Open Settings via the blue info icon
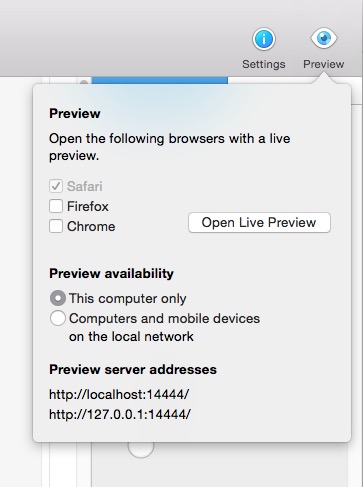 pyautogui.click(x=263, y=39)
